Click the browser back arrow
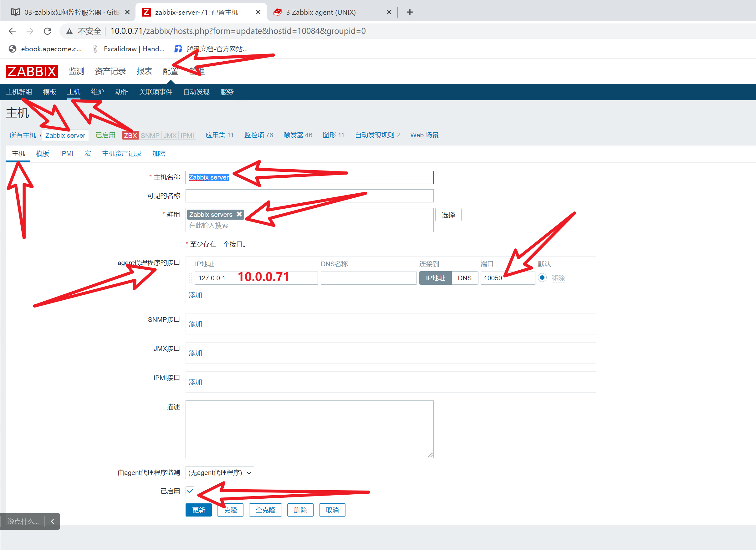This screenshot has height=550, width=756. (x=12, y=31)
